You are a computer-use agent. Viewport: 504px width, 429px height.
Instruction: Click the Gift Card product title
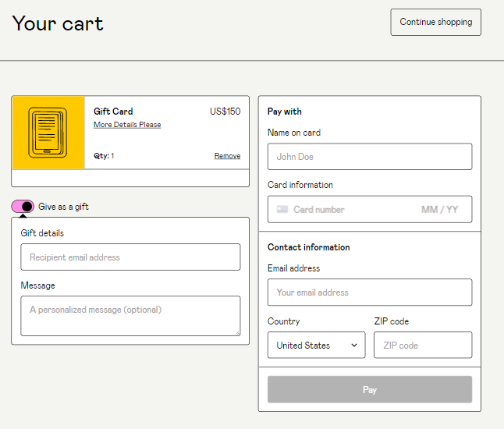tap(113, 112)
